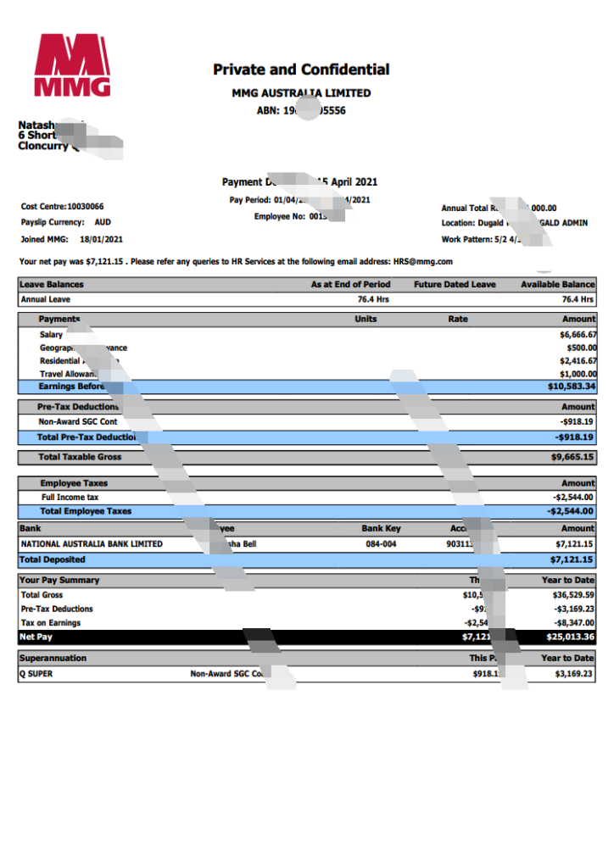This screenshot has height=868, width=614.
Task: Select the Salary amount '$6,666.67'
Action: pos(578,334)
